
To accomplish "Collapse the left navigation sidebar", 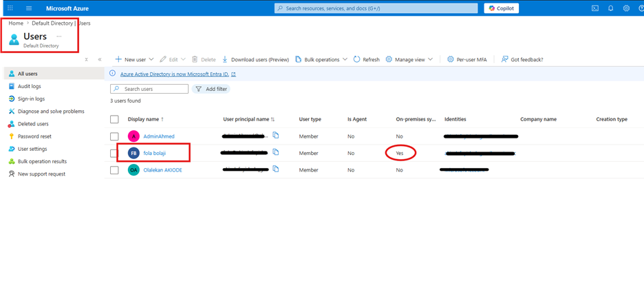I will pyautogui.click(x=100, y=59).
